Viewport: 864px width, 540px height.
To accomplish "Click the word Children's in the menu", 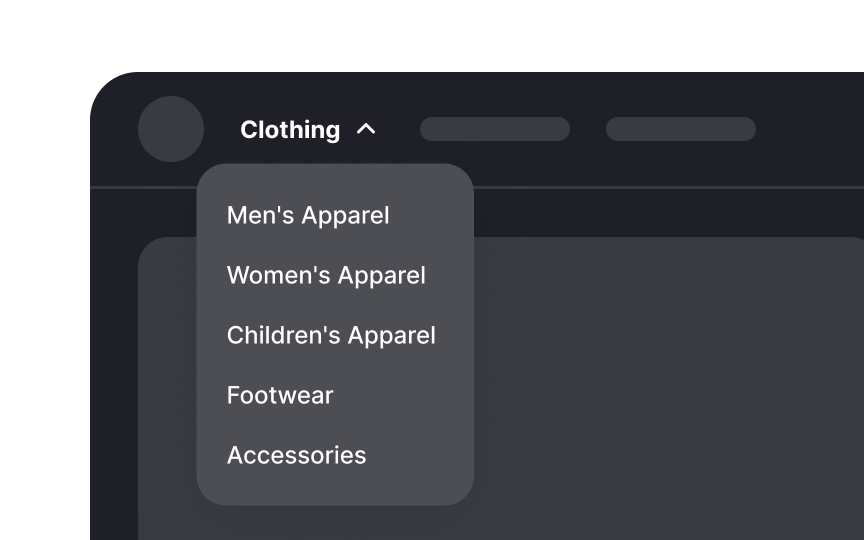I will pos(284,335).
